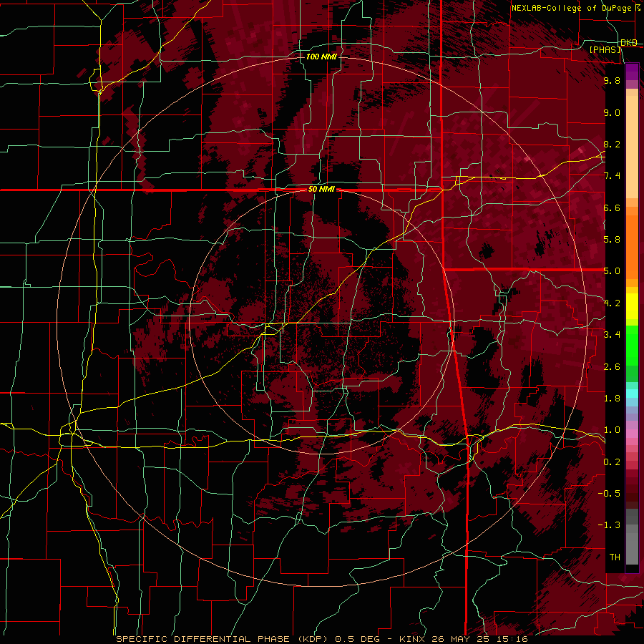
Task: Pick the orange segment of the color bar
Action: [632, 246]
